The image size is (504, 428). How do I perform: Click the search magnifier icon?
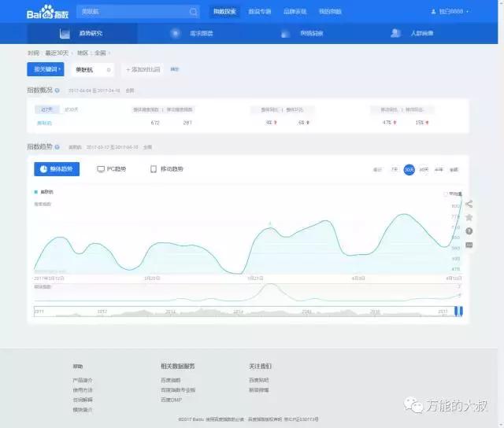click(193, 12)
